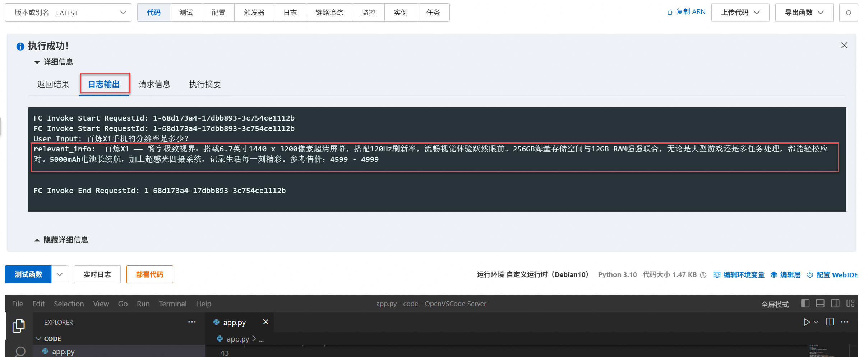Open the Edit menu in the editor
This screenshot has width=868, height=357.
pyautogui.click(x=38, y=304)
